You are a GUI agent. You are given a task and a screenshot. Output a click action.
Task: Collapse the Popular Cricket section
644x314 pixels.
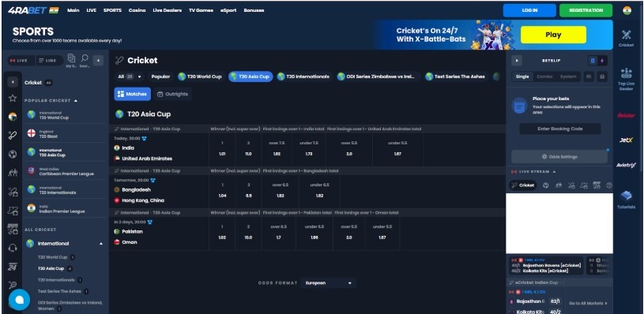[76, 100]
